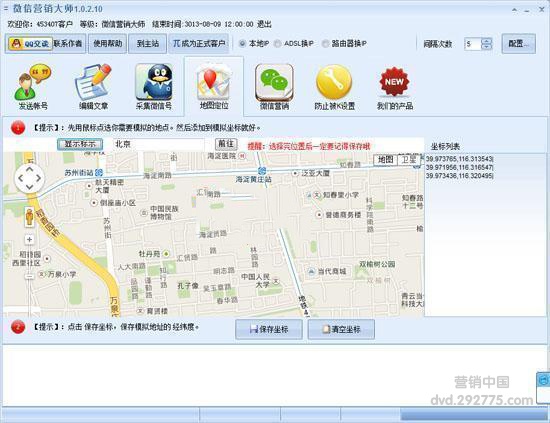Click the 双榆树公园 park label

(377, 264)
